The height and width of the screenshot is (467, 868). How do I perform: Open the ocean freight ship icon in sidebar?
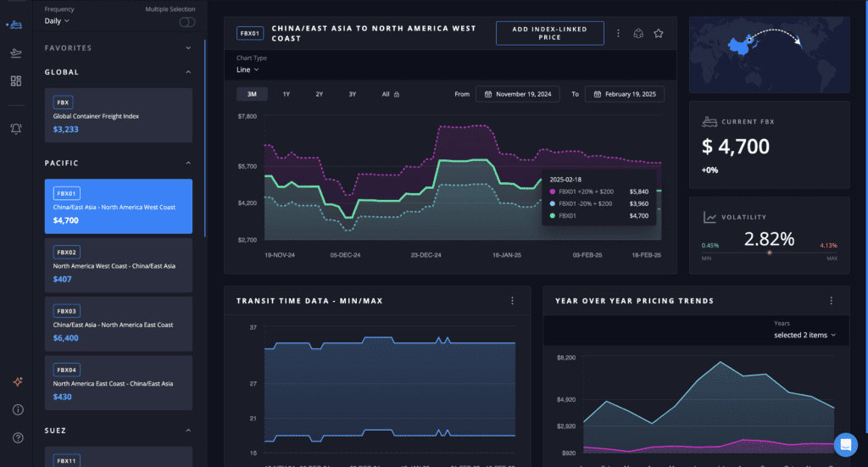14,23
